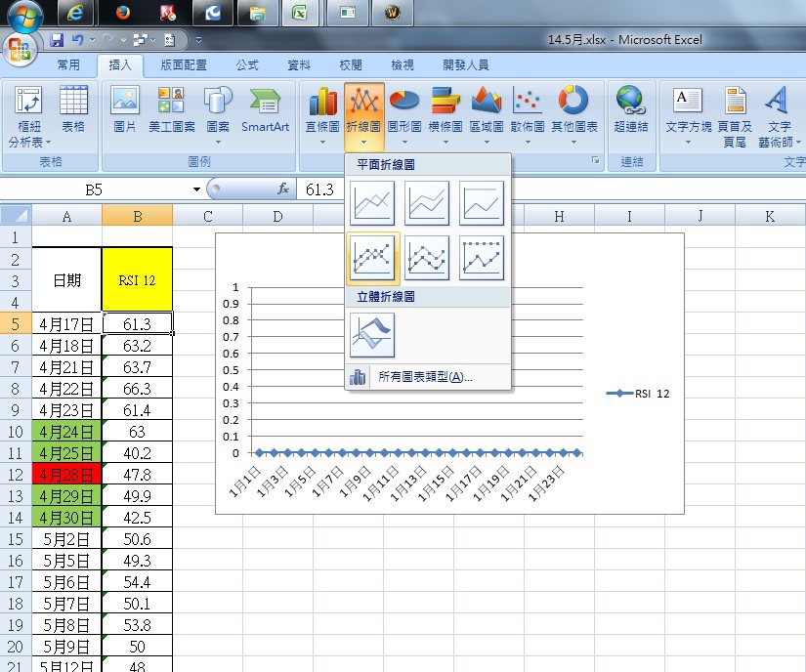Screen dimensions: 806x672
Task: Expand the Name Box dropdown
Action: [196, 189]
